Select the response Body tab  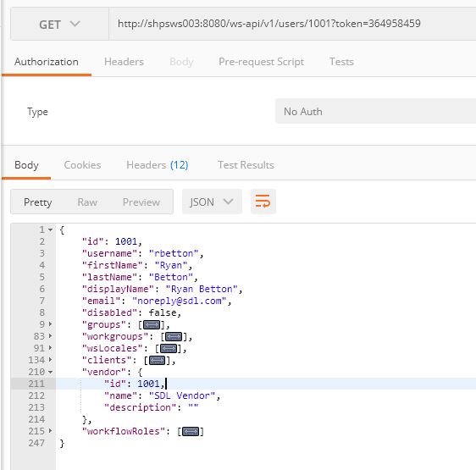point(26,165)
